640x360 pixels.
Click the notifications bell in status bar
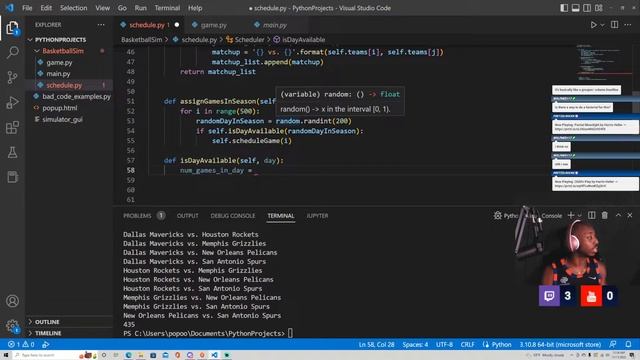click(x=628, y=344)
